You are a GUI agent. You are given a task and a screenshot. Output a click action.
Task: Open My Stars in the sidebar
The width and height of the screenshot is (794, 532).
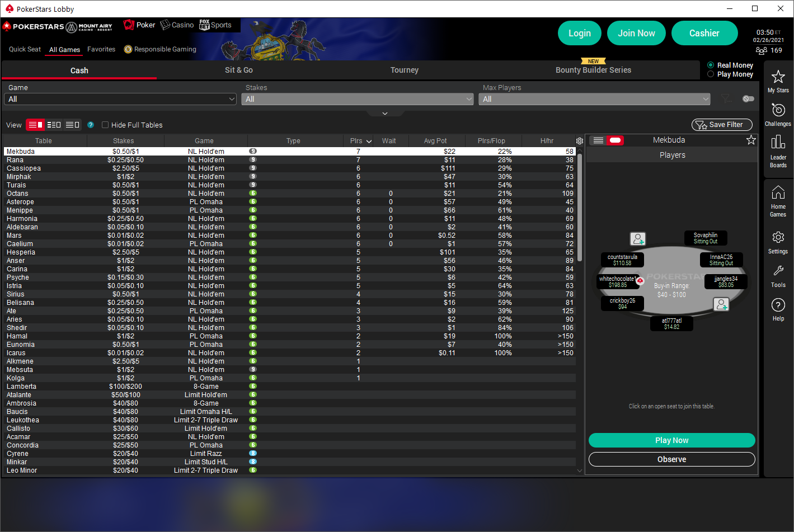click(x=778, y=81)
